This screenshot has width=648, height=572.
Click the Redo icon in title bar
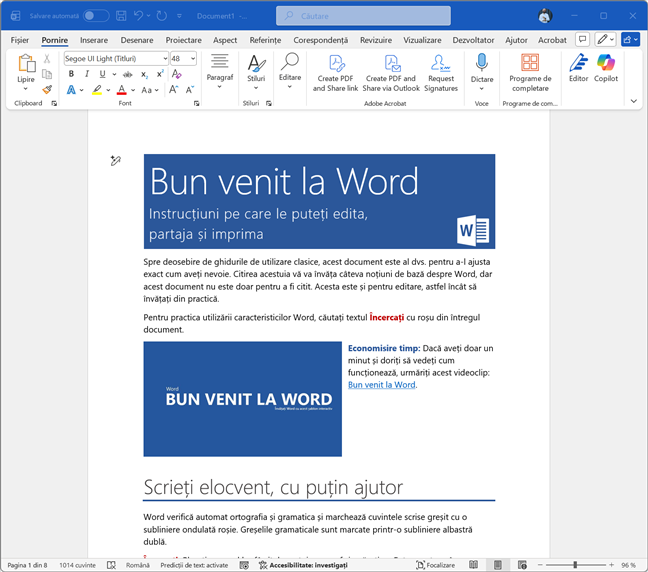tap(162, 16)
